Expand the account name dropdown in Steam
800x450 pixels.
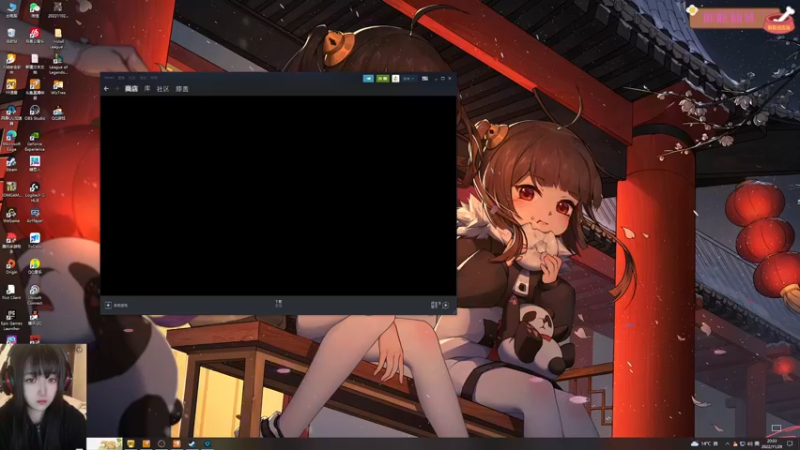[409, 79]
